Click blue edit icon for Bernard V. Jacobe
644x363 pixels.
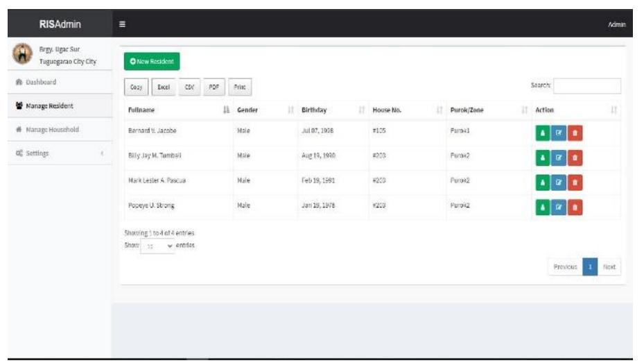pyautogui.click(x=559, y=131)
